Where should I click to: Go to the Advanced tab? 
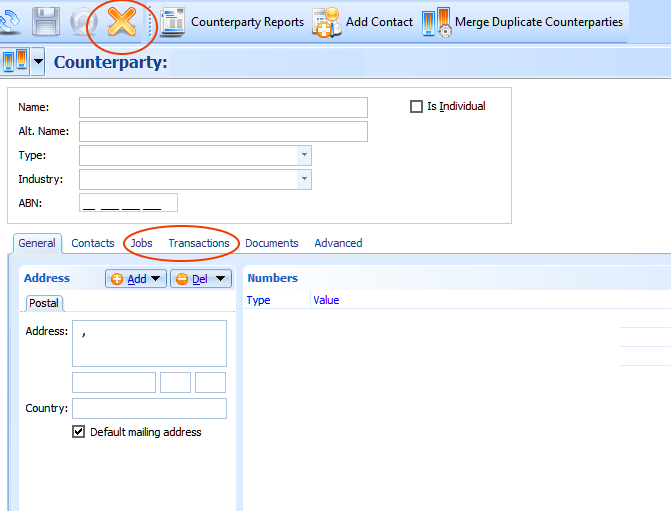[338, 243]
